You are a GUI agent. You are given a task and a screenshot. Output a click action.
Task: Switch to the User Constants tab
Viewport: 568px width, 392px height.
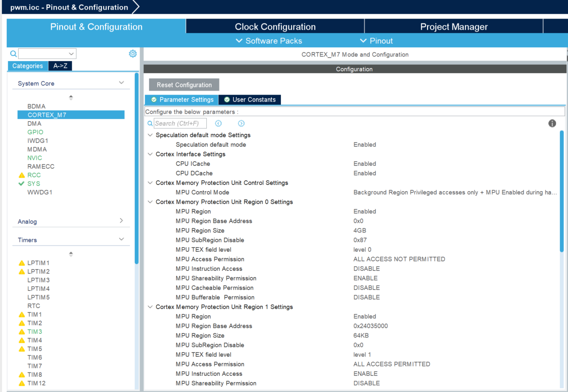[x=249, y=99]
